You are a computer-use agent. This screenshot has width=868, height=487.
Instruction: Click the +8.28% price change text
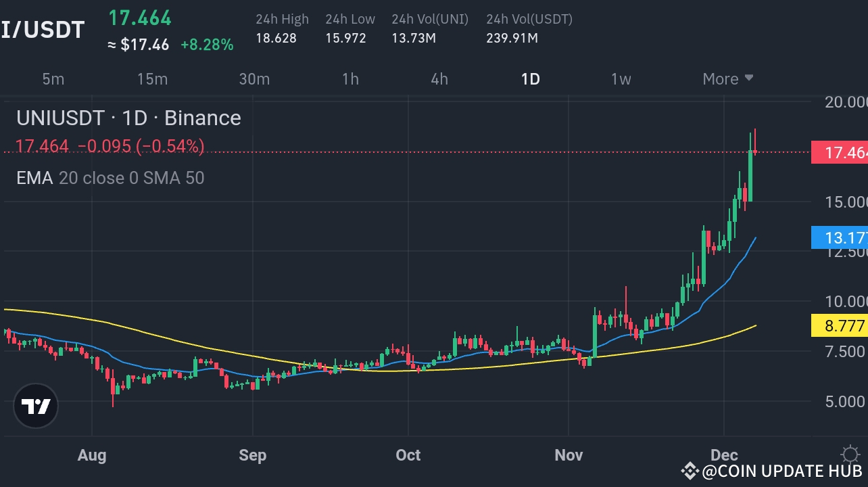click(207, 45)
